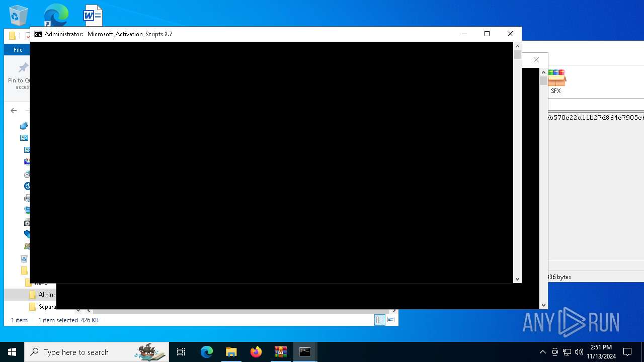This screenshot has height=362, width=644.
Task: Open Task View from taskbar
Action: [x=181, y=352]
